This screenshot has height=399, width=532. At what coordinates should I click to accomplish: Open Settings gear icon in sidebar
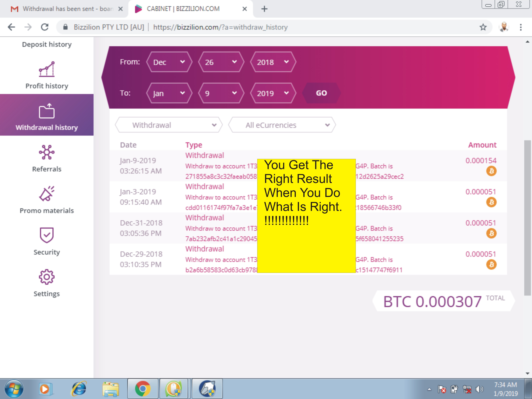point(47,277)
